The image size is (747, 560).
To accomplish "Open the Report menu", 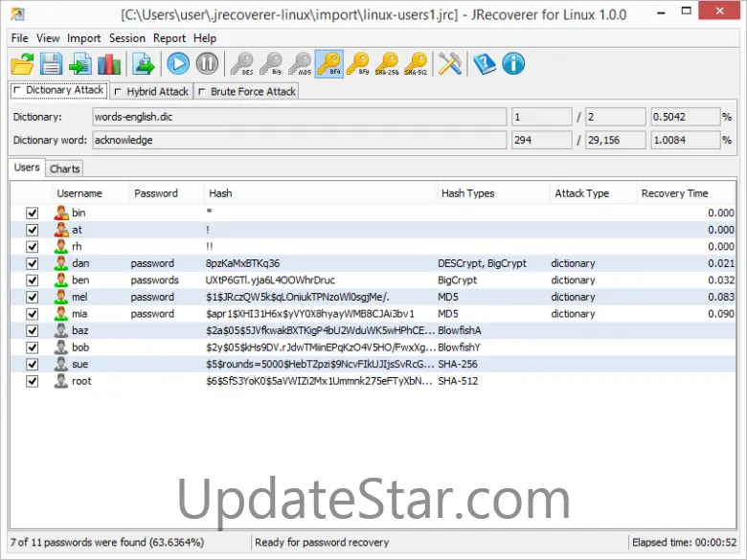I will pyautogui.click(x=170, y=38).
